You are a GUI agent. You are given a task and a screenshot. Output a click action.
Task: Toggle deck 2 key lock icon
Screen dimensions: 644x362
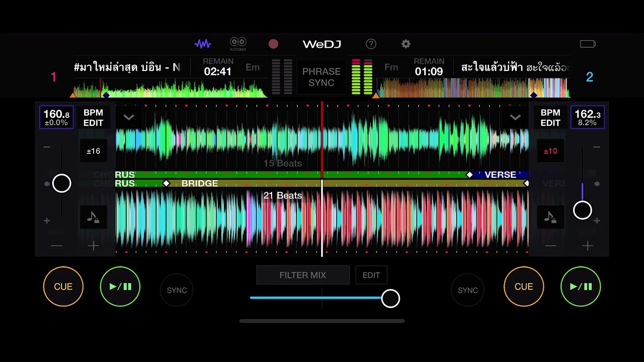click(550, 217)
